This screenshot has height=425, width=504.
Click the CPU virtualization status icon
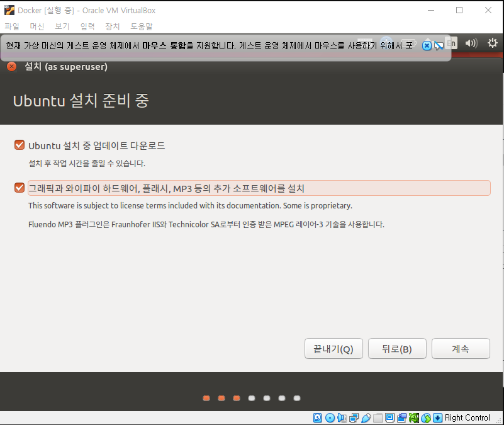coord(413,417)
